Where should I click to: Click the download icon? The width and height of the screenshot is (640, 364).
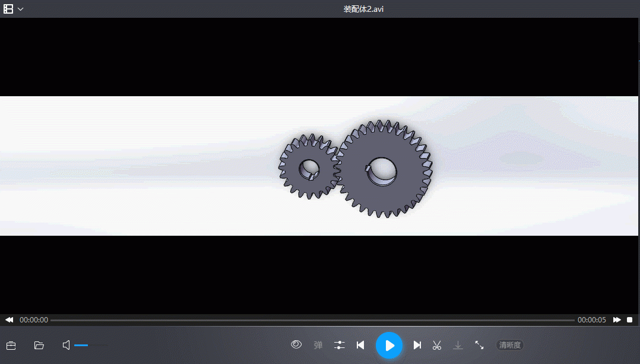click(x=458, y=345)
